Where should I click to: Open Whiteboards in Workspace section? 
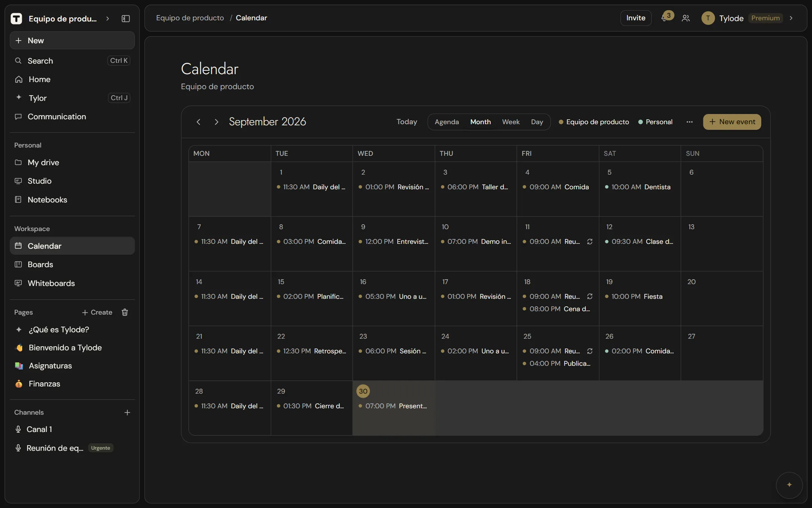pos(72,283)
